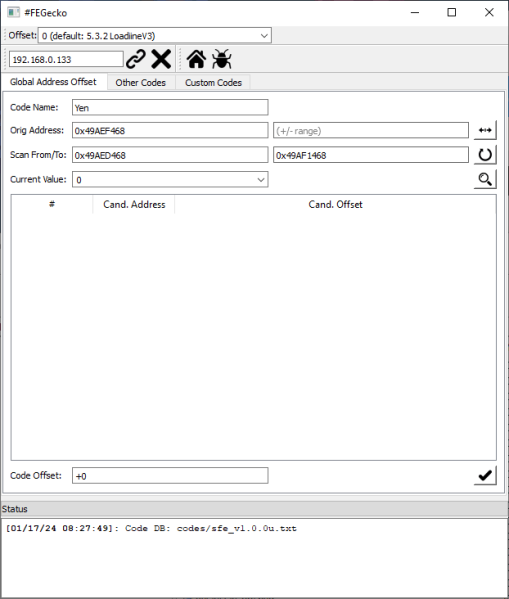
Task: Click the circular reset scan range icon
Action: [x=485, y=155]
